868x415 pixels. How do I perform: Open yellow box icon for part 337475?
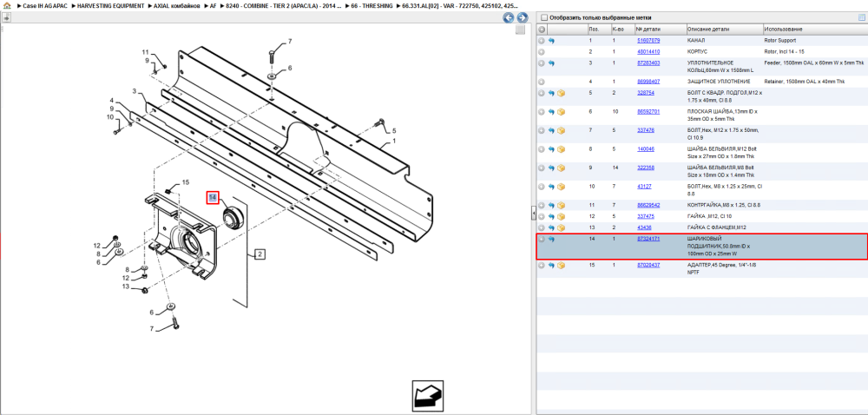click(561, 216)
